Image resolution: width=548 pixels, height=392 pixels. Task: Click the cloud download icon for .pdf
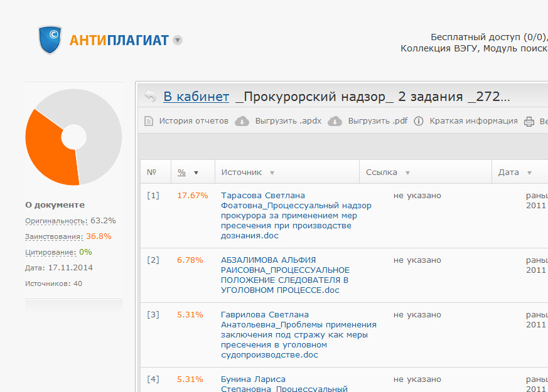(335, 121)
